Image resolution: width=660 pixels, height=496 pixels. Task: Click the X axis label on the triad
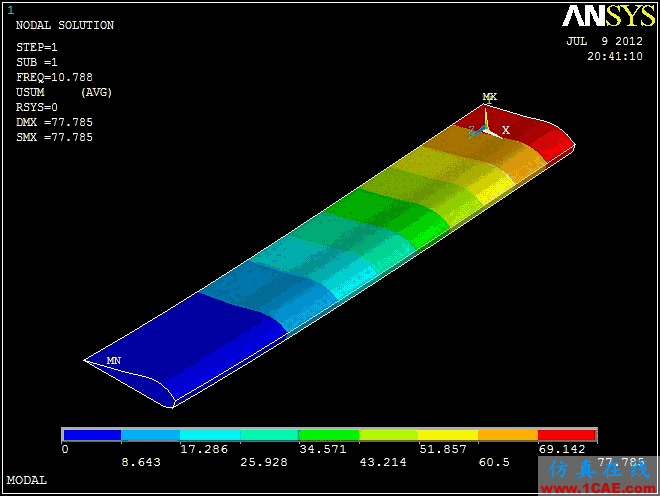pos(506,130)
